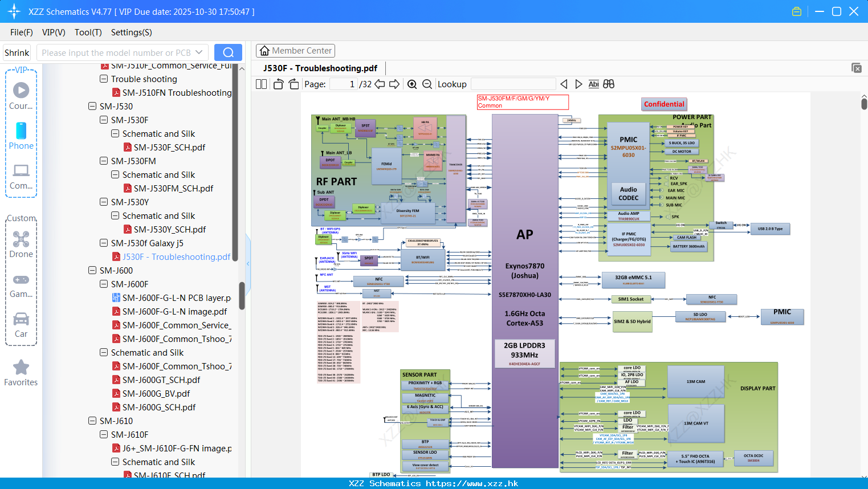This screenshot has width=868, height=489.
Task: Click the detach document panel icon
Action: (857, 68)
